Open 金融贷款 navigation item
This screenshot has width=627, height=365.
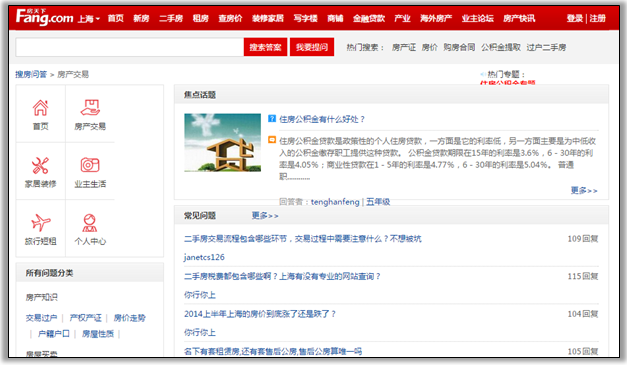(369, 18)
